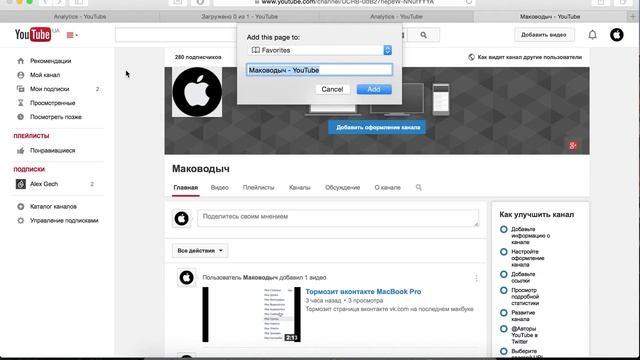Open the Alex Gech subscription
Viewport: 640px width, 360px height.
pos(44,184)
